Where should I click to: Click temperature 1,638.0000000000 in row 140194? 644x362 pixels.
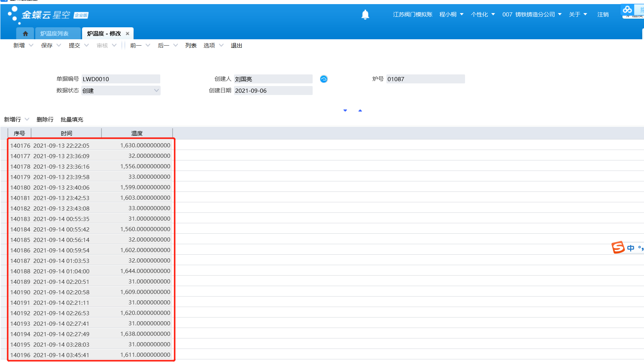click(x=145, y=334)
